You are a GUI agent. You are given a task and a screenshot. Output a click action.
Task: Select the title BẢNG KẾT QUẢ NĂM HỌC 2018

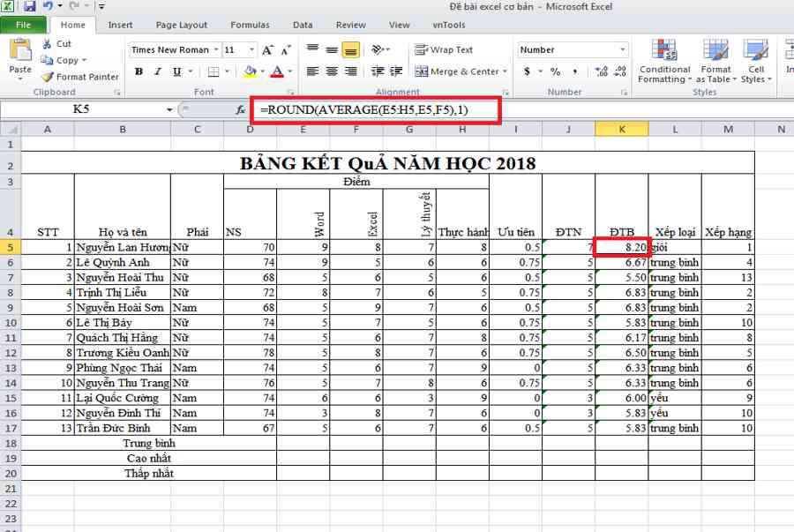coord(387,163)
